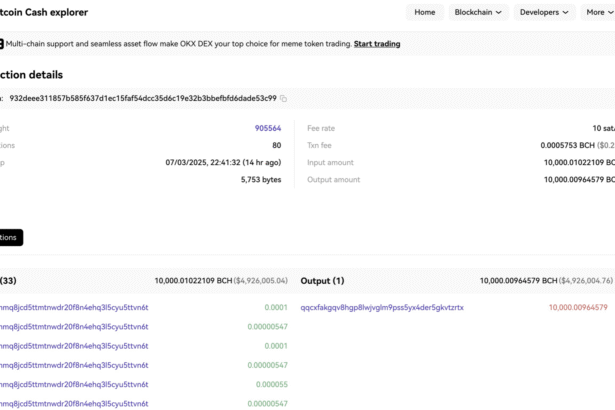Copy the transaction hash using the copy icon

click(284, 99)
